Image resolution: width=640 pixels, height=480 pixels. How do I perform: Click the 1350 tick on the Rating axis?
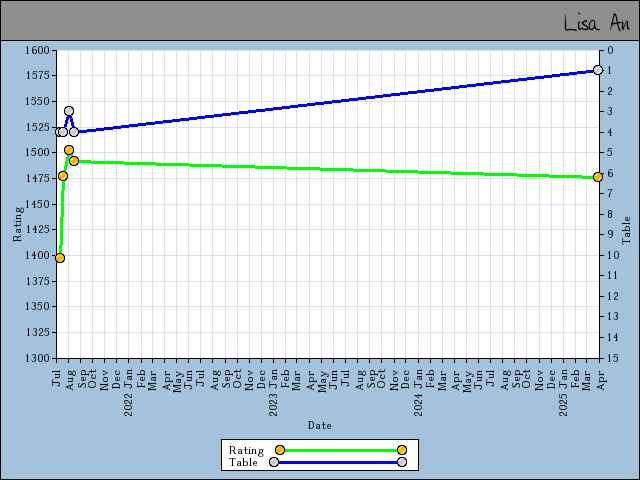pyautogui.click(x=37, y=307)
